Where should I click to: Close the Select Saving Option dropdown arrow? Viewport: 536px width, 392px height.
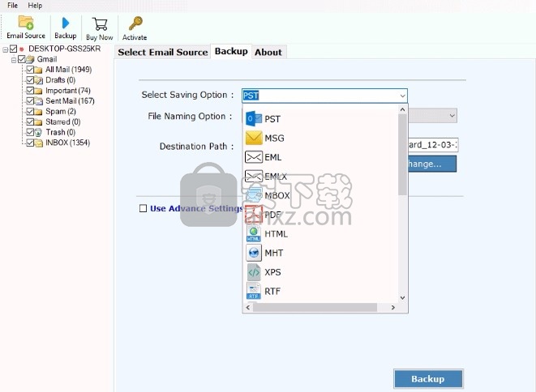click(x=402, y=96)
